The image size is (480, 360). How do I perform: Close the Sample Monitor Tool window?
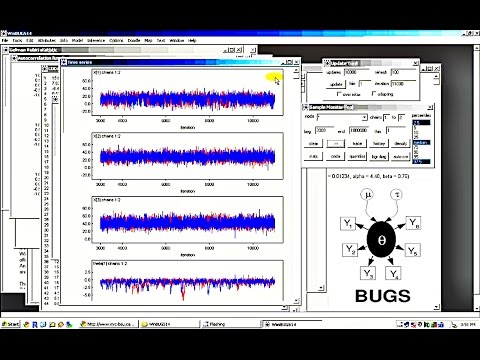click(x=430, y=107)
